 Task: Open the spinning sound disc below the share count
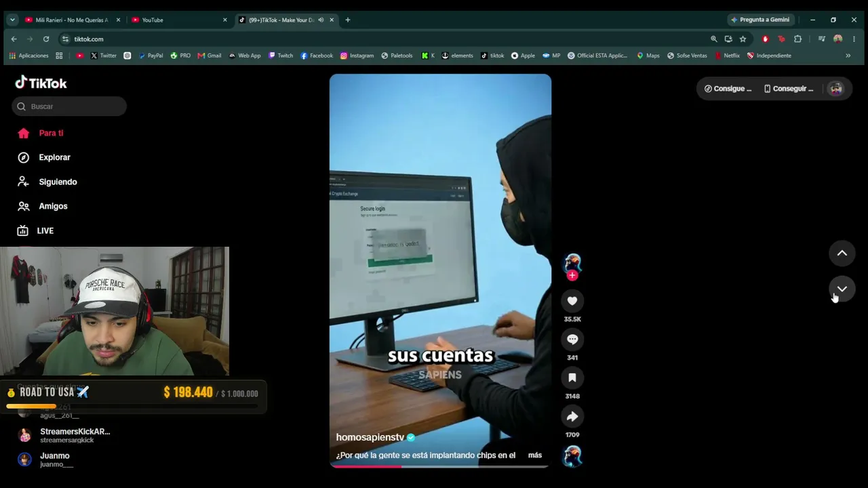(572, 457)
